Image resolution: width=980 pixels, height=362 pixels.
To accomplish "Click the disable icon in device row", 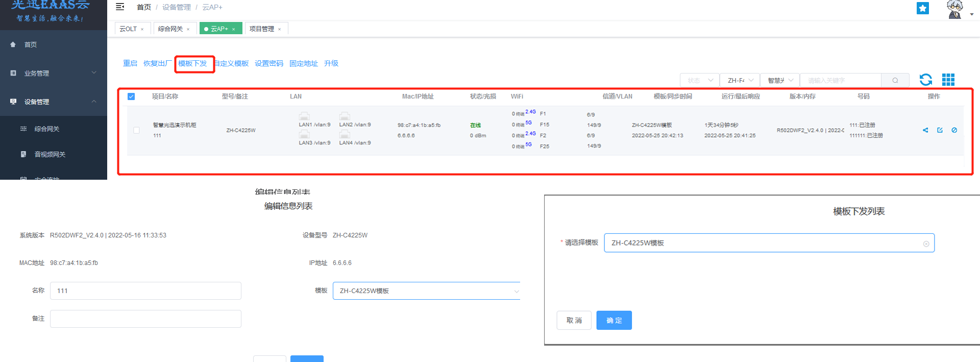I will click(954, 130).
